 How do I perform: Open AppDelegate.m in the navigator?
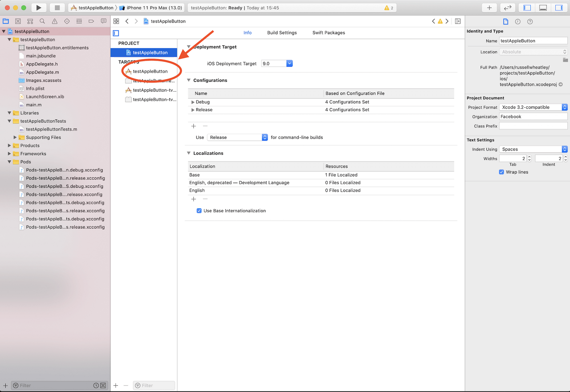coord(42,72)
